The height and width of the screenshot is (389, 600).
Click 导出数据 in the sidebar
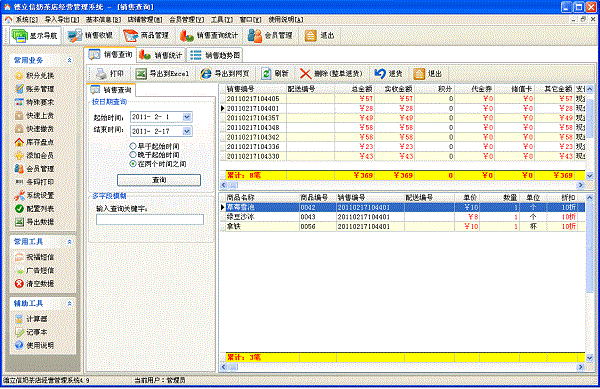point(34,222)
